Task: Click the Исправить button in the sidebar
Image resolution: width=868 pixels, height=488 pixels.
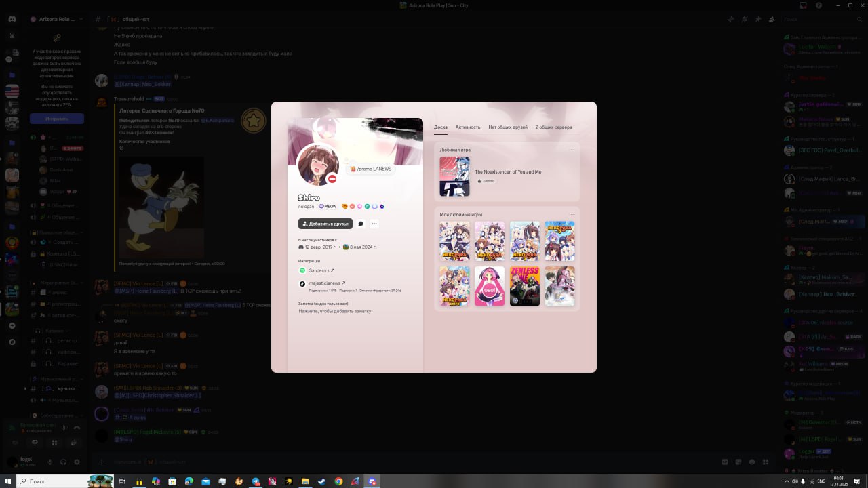Action: [57, 119]
